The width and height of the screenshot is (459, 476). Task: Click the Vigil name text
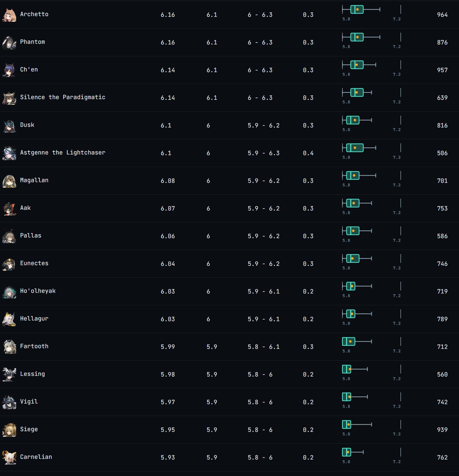(29, 402)
